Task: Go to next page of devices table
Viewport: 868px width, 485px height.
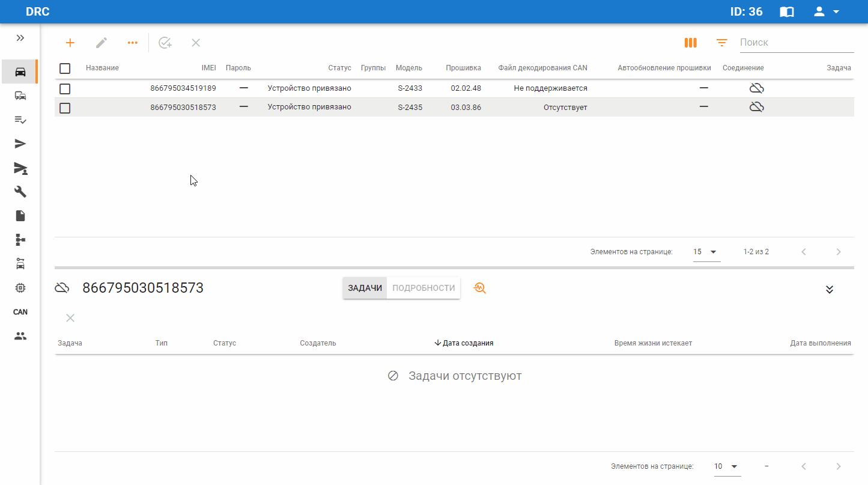Action: click(839, 252)
